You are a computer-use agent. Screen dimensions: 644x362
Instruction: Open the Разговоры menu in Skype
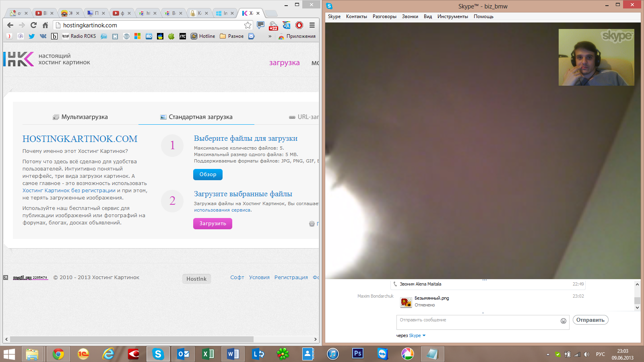pyautogui.click(x=384, y=16)
